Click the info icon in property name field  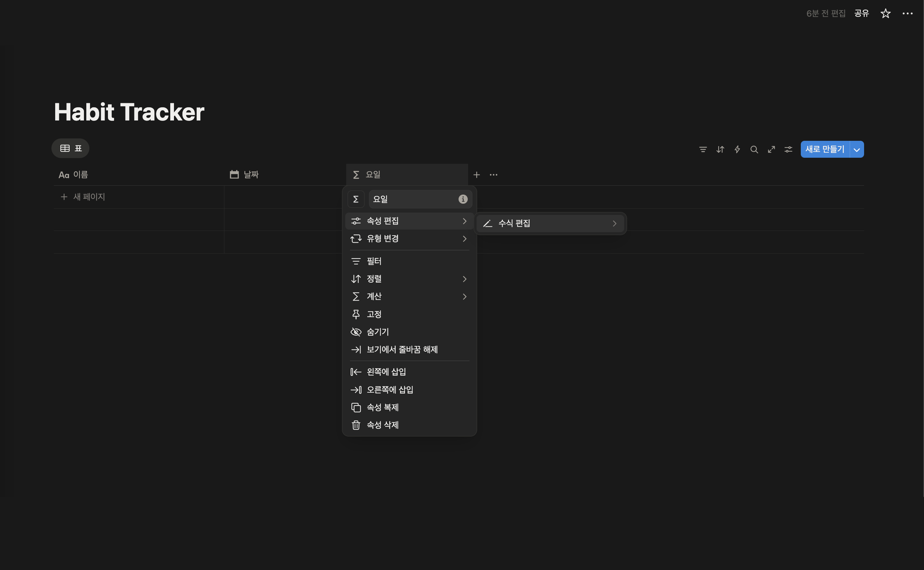[463, 199]
